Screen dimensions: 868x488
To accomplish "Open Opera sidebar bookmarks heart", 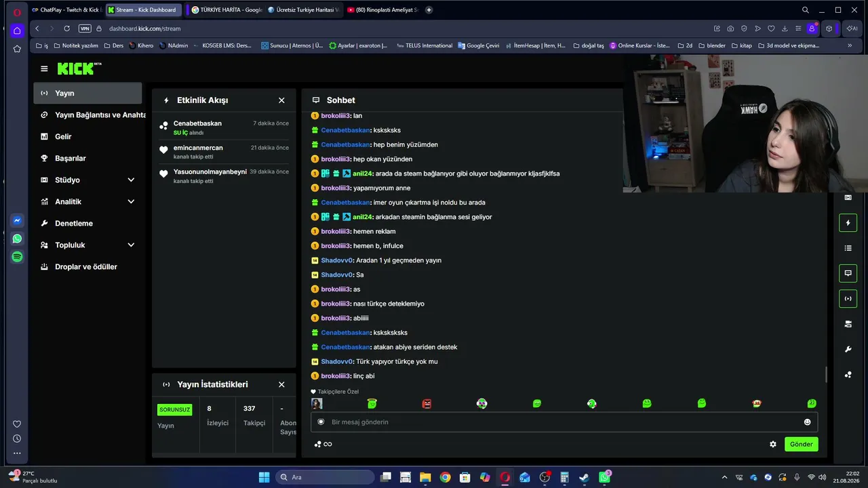I will click(17, 424).
